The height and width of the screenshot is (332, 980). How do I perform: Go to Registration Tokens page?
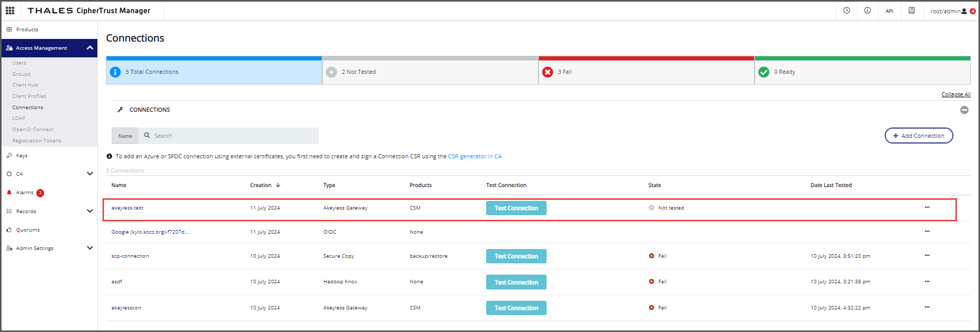tap(36, 141)
